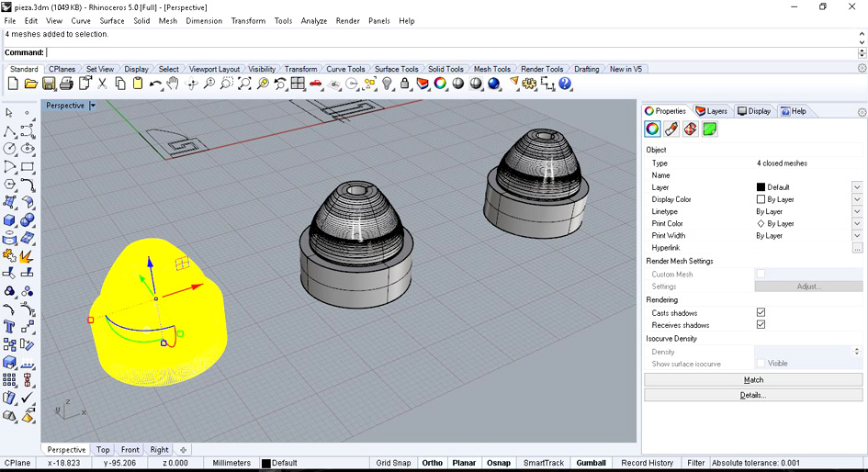868x472 pixels.
Task: Toggle Grid Snap in status bar
Action: point(393,463)
